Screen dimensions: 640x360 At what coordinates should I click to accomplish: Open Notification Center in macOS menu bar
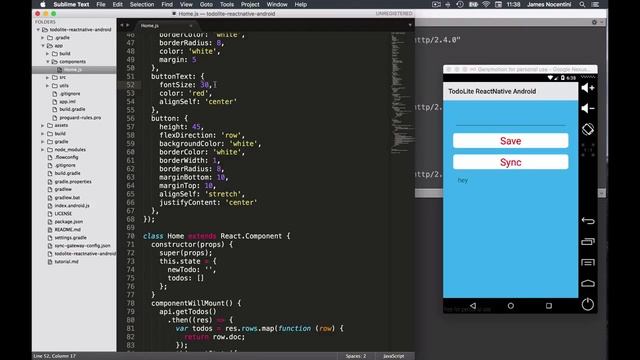tap(596, 4)
